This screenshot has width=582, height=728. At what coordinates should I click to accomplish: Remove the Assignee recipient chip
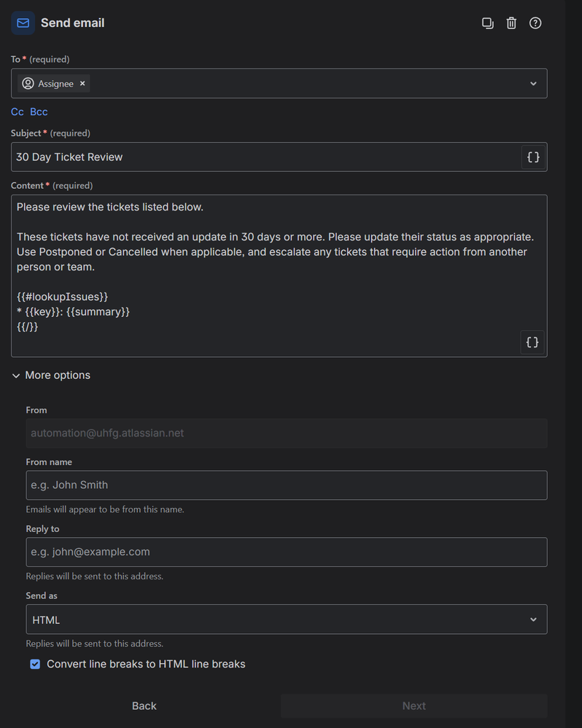click(82, 84)
